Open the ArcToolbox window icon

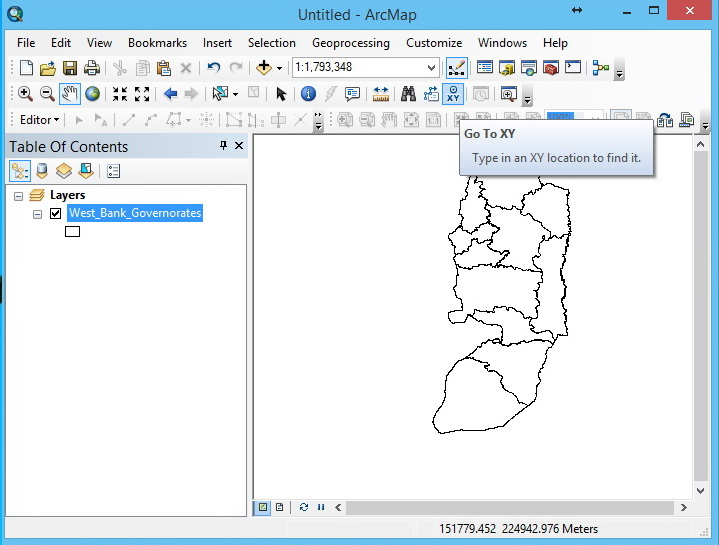tap(551, 68)
